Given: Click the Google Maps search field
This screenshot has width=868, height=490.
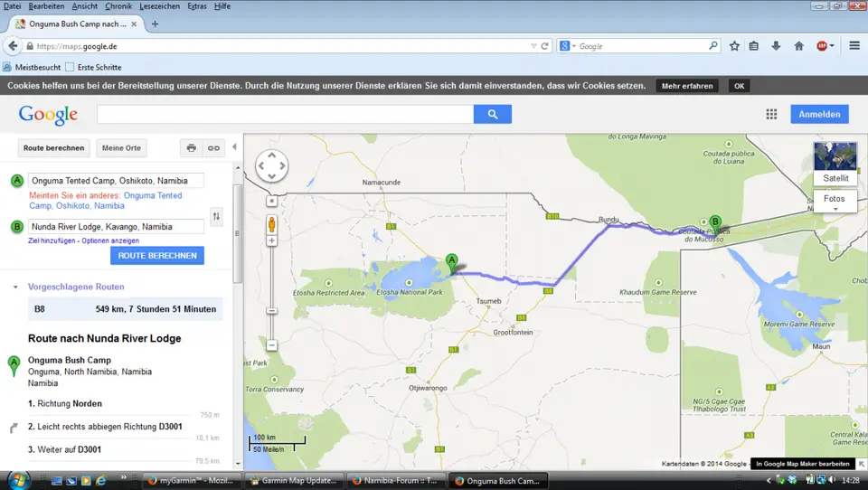Looking at the screenshot, I should click(x=285, y=114).
